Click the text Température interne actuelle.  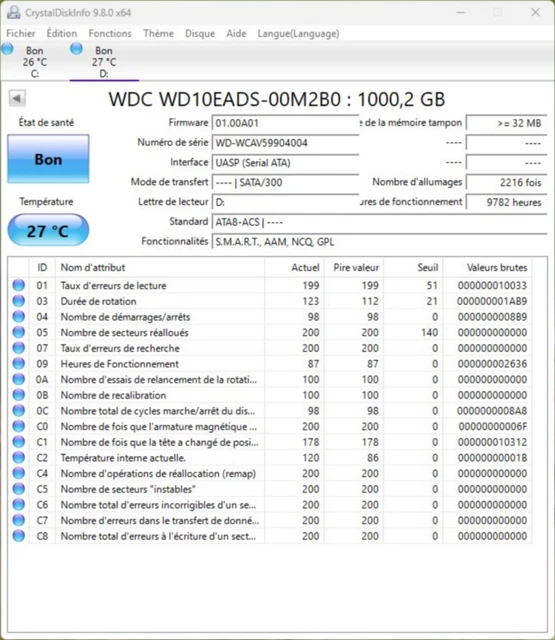point(123,458)
